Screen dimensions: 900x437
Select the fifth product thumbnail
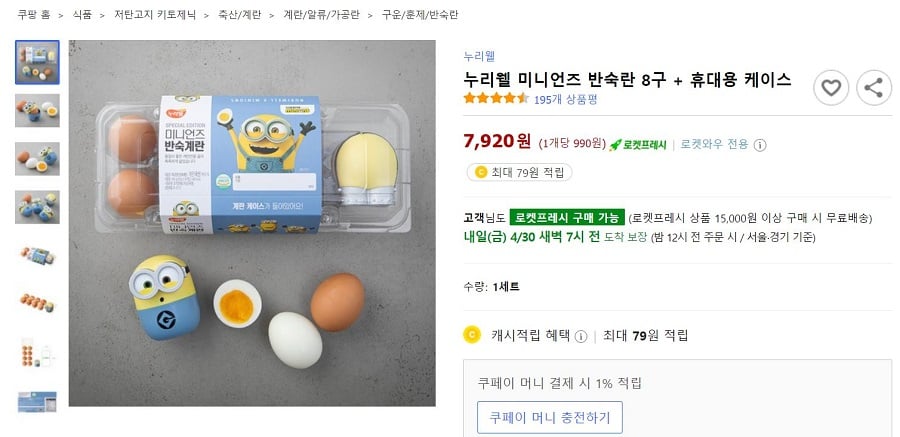(x=37, y=255)
